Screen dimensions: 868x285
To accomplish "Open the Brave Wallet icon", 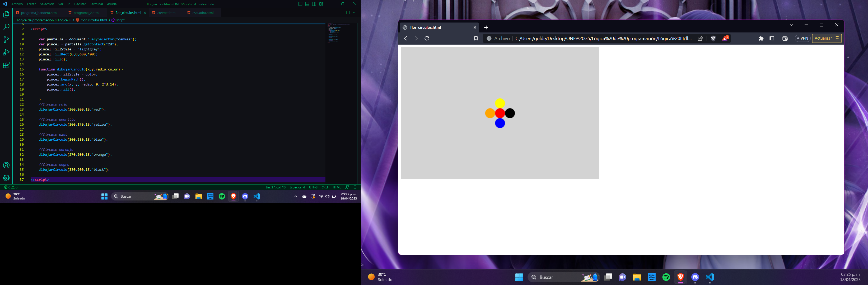I will tap(785, 38).
